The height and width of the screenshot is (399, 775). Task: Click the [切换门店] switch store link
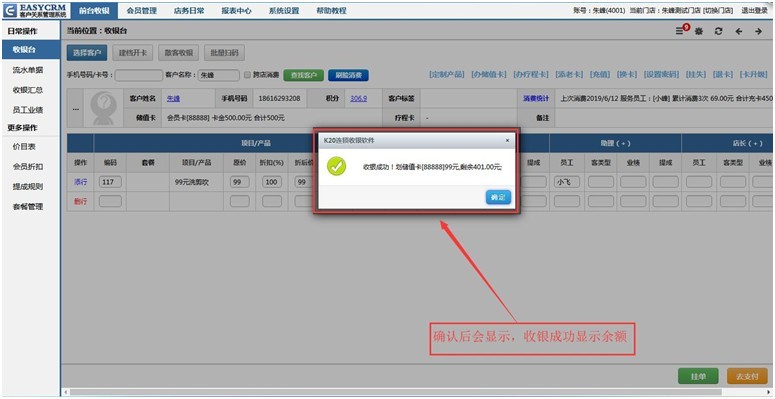point(718,10)
